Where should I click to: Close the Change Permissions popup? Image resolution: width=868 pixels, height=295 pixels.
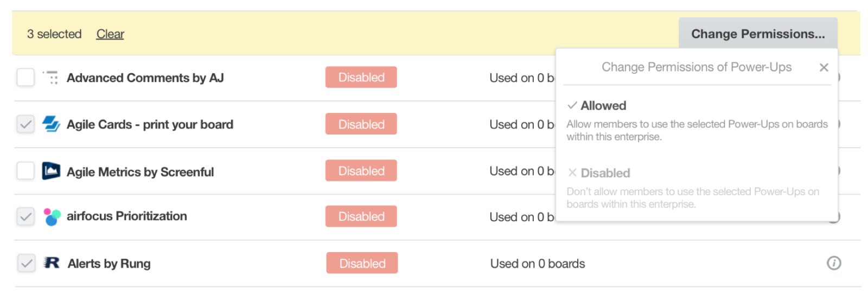824,67
